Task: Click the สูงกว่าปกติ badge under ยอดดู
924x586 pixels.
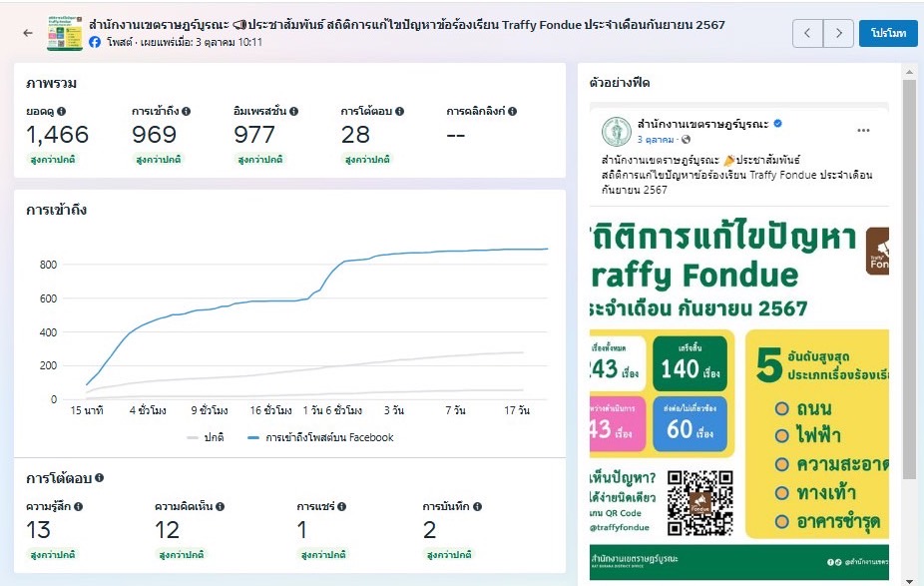Action: [53, 159]
